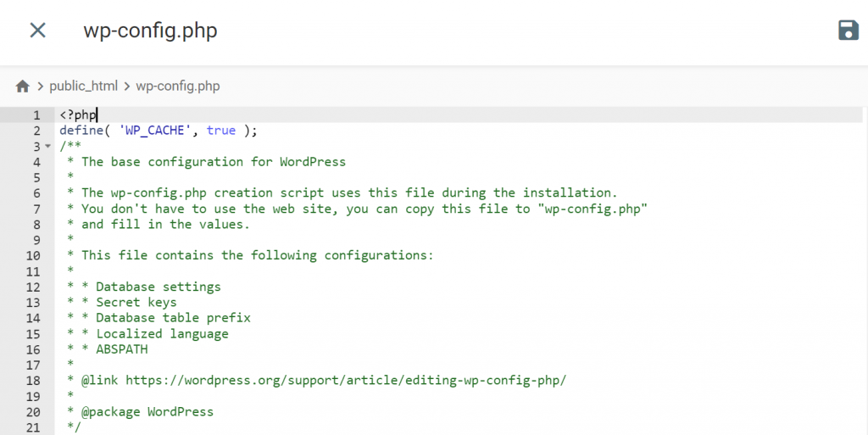Close the wp-config.php editor
Image resolution: width=868 pixels, height=435 pixels.
click(37, 31)
